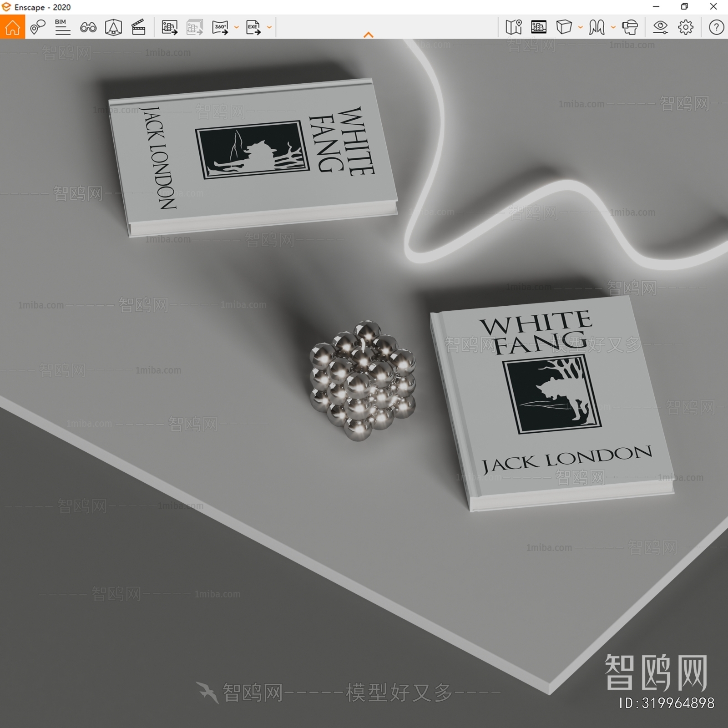Click the cube projection view icon
Screen dimensions: 728x728
[x=564, y=27]
